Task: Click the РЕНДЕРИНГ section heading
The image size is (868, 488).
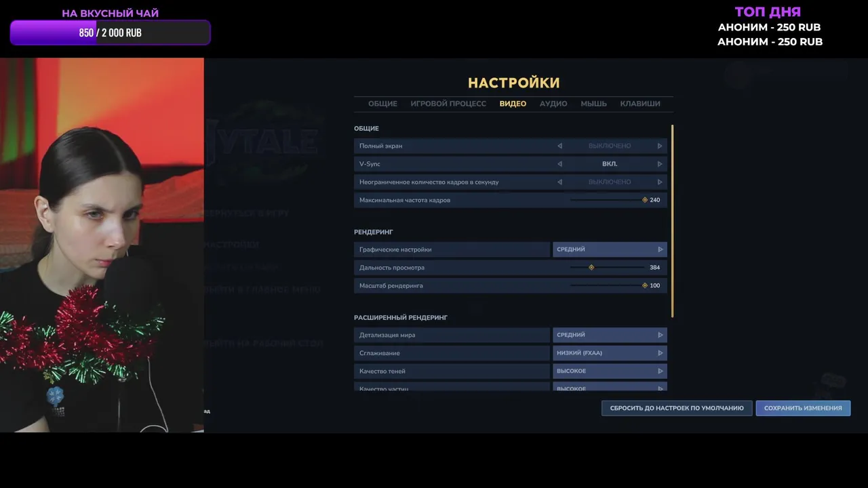Action: tap(374, 232)
